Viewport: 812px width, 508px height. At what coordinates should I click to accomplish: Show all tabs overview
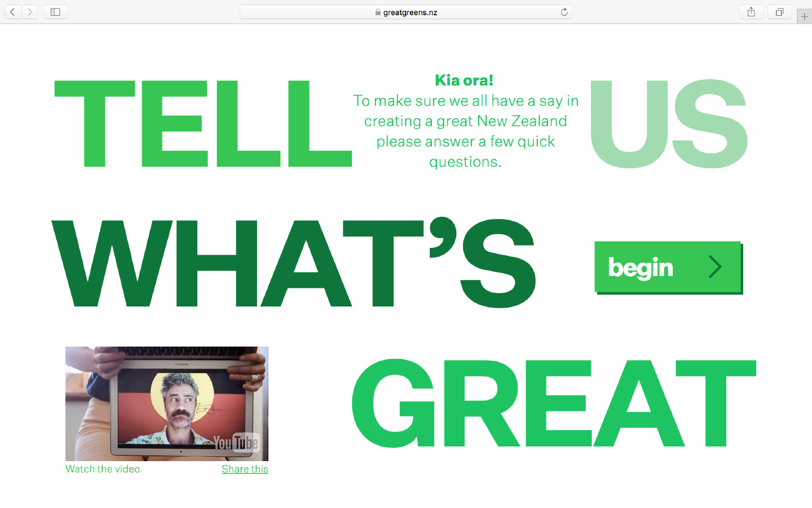tap(779, 12)
